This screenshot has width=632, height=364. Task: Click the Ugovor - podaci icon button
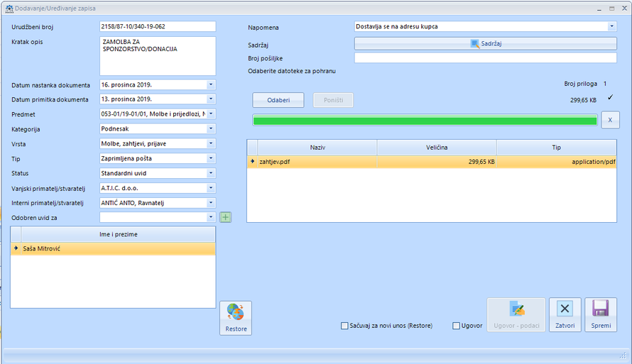[x=516, y=309]
